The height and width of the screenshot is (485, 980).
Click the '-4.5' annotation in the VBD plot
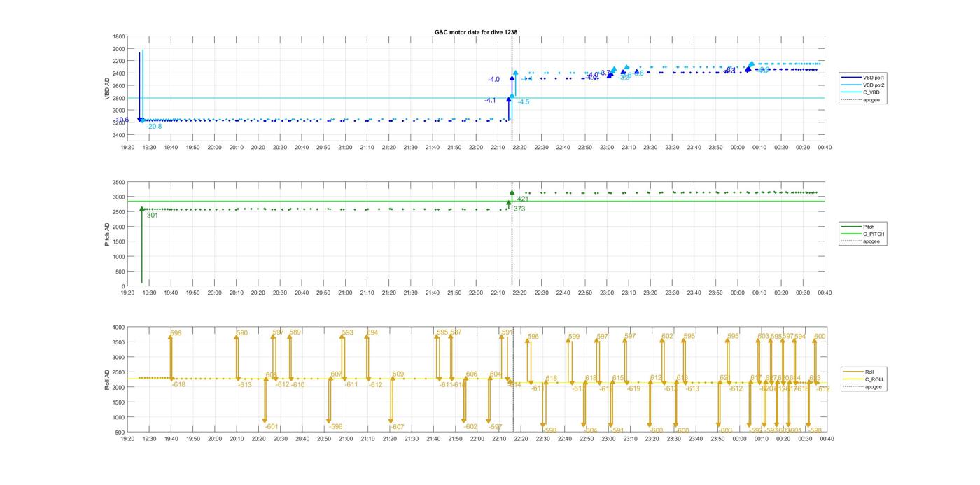click(524, 102)
